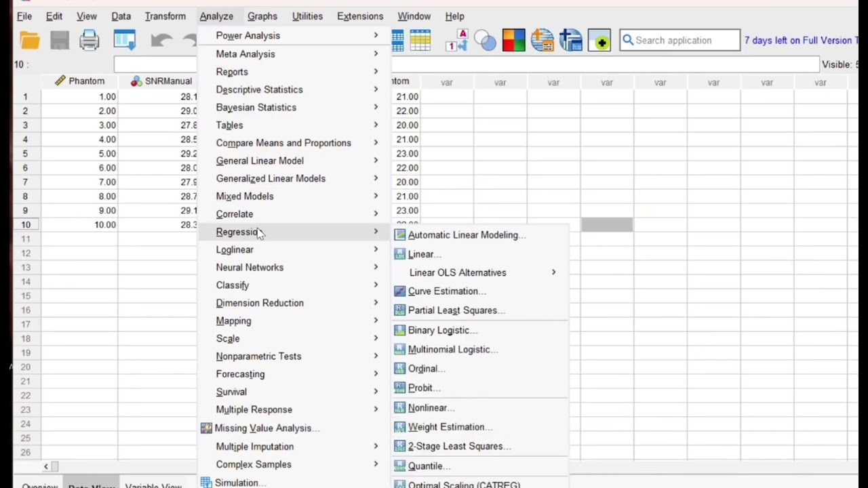This screenshot has height=488, width=868.
Task: Select Probit... in Regression submenu
Action: pos(425,388)
